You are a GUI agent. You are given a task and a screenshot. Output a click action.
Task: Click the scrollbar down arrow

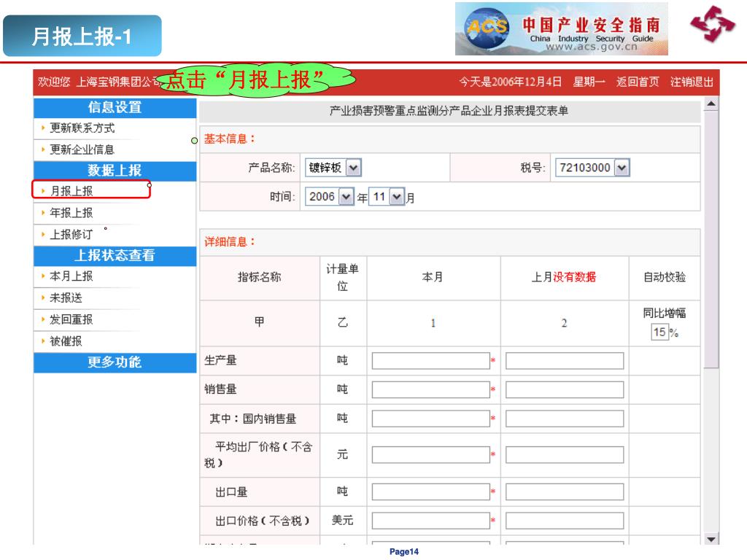click(711, 539)
